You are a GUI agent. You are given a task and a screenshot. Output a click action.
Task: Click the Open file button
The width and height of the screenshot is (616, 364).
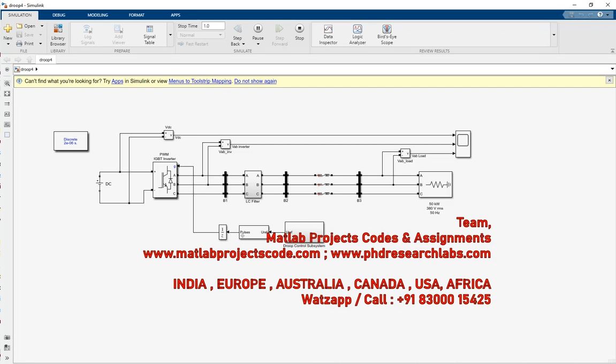tap(26, 26)
